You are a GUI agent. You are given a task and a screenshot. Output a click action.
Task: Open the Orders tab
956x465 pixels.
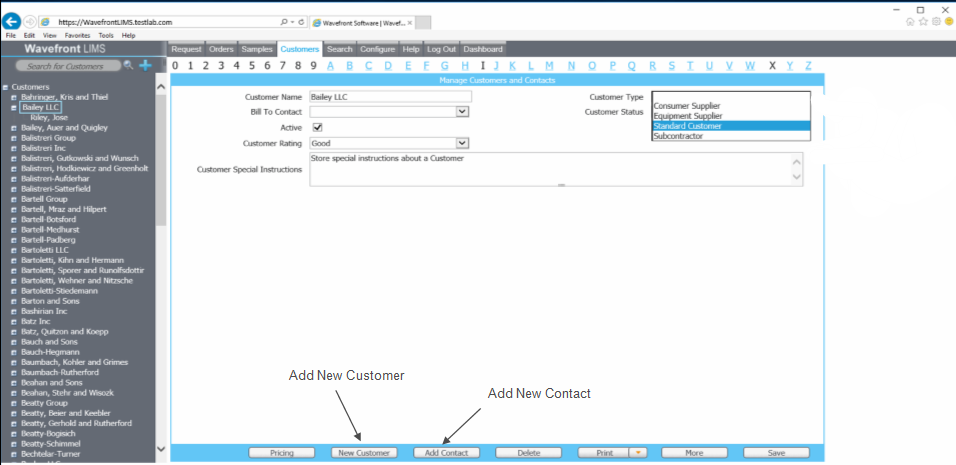tap(221, 49)
